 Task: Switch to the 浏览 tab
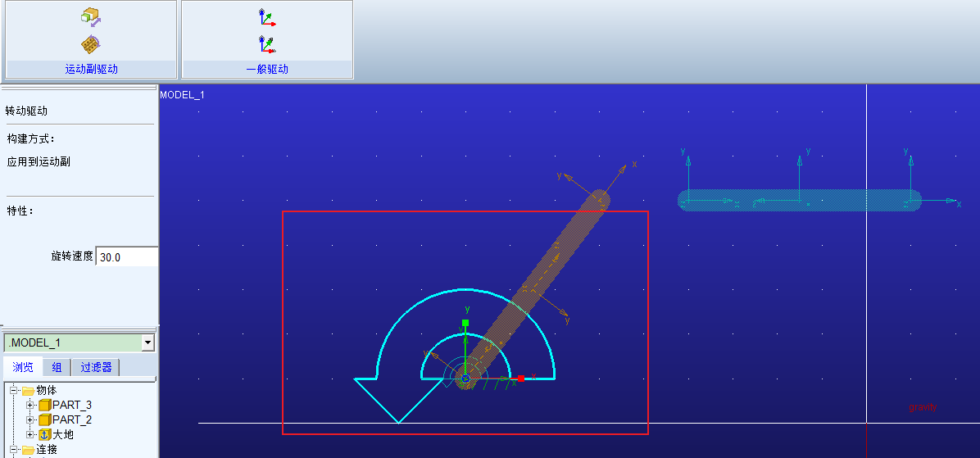point(22,367)
